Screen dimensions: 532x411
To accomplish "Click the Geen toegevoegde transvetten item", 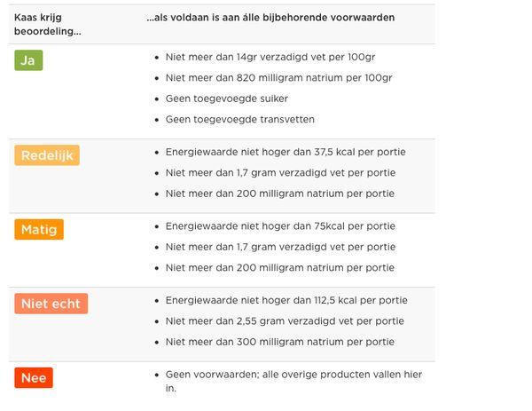I will (x=239, y=119).
